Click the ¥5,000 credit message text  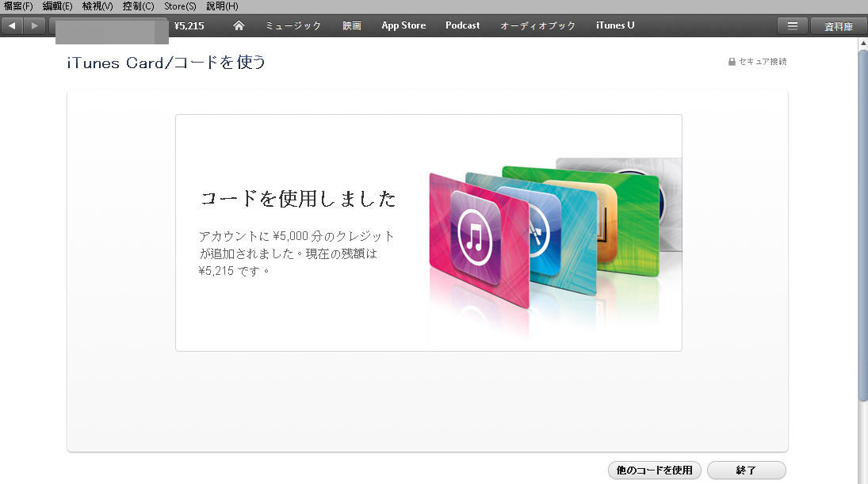coord(296,253)
